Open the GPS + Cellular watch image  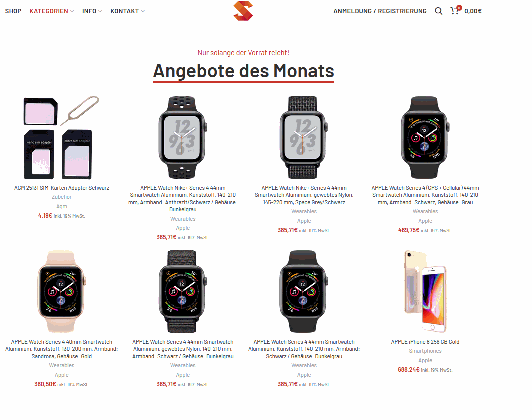click(425, 137)
